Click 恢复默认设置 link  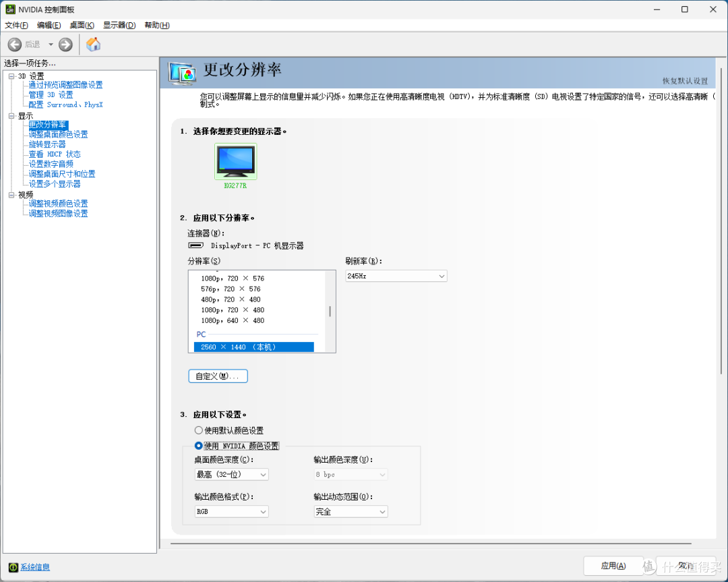685,81
